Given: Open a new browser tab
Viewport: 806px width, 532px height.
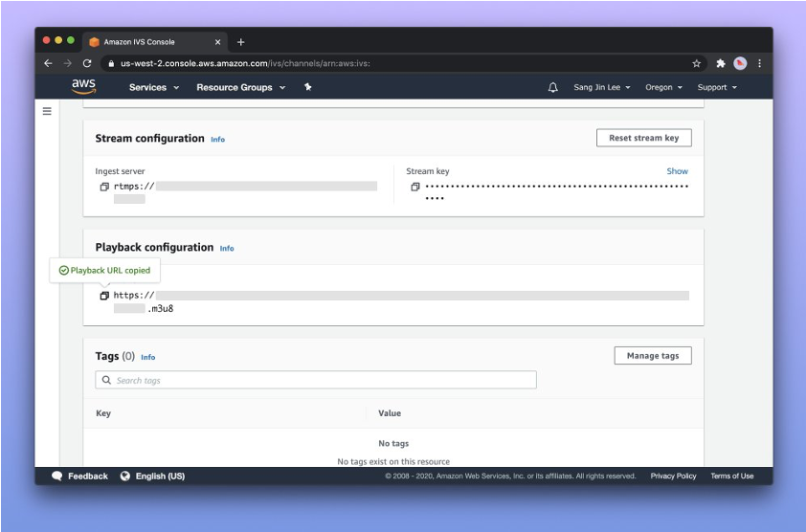Looking at the screenshot, I should (x=240, y=42).
